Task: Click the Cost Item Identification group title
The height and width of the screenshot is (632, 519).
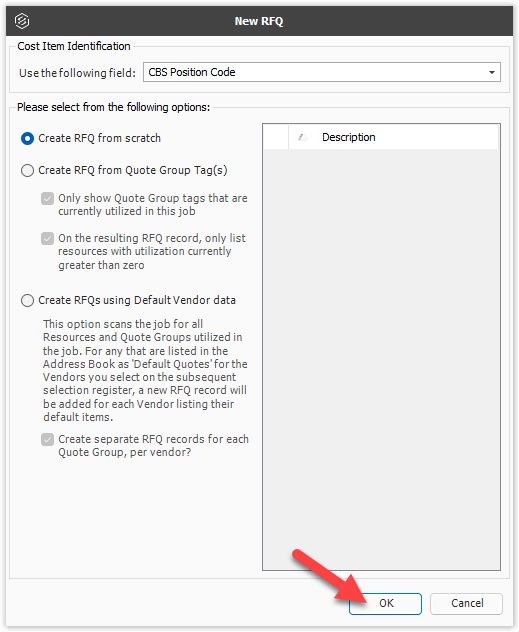Action: coord(74,46)
